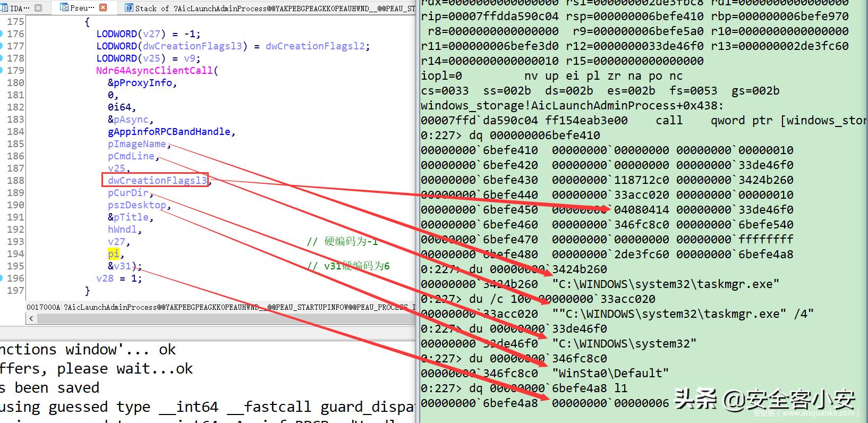Click gAppinfoRPCBandHandle in the pseudocode
Screen dimensions: 868x423
(169, 132)
